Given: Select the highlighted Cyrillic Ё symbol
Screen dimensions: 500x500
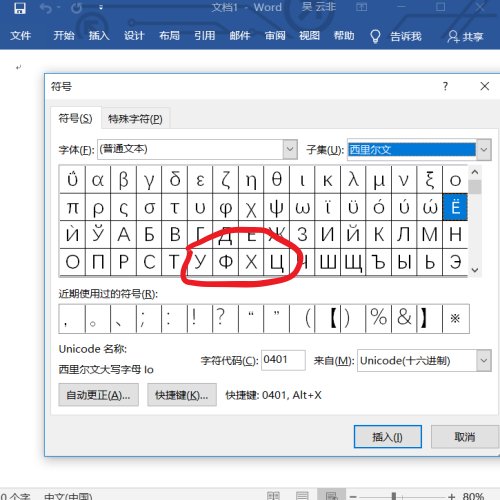Looking at the screenshot, I should (x=455, y=207).
